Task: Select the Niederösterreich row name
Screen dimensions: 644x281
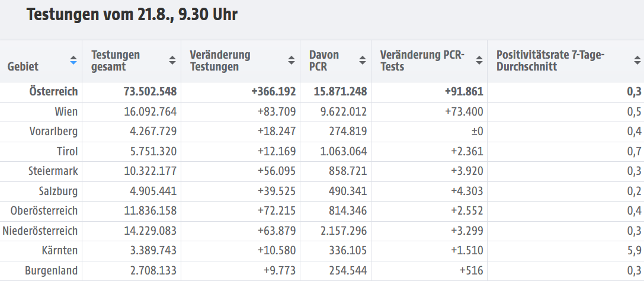Action: (x=40, y=231)
